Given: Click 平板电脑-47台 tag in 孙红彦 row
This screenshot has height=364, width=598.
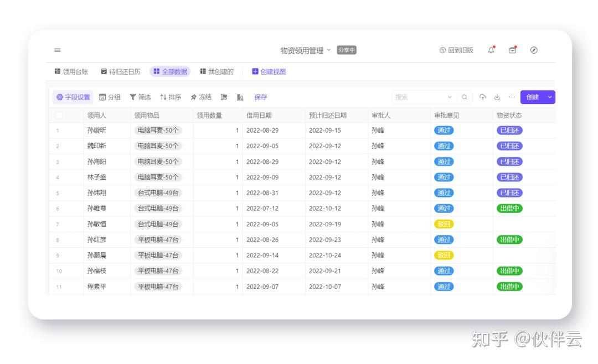Looking at the screenshot, I should (158, 240).
